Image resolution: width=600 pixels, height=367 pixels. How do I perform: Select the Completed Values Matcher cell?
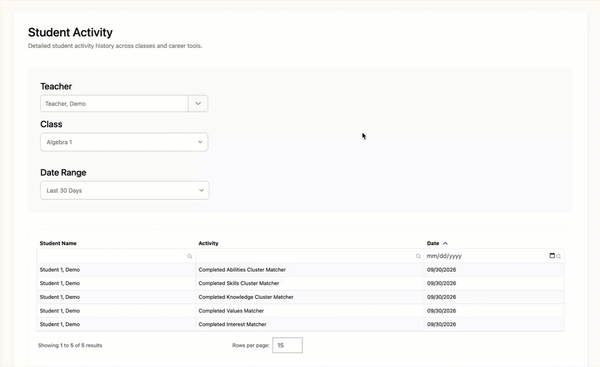[x=310, y=311]
